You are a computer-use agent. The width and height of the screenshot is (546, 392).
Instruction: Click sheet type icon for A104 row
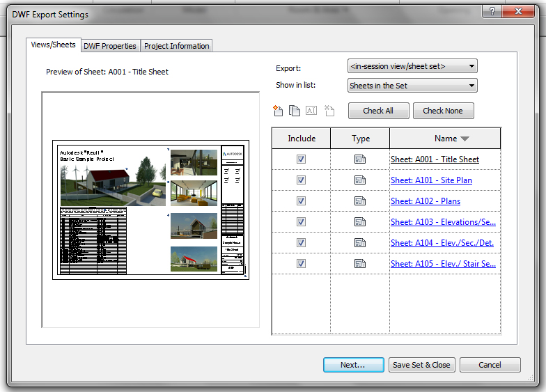pos(360,243)
